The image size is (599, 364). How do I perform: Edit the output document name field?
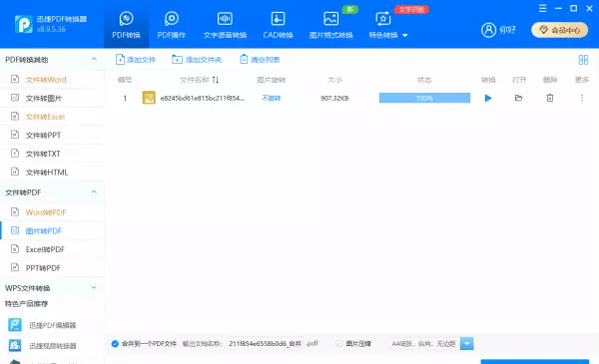tap(265, 344)
